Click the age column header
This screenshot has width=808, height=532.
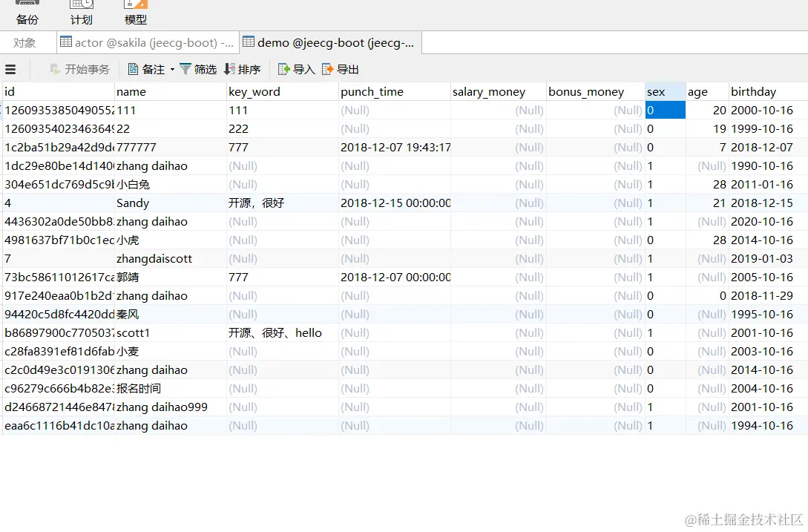pos(708,92)
